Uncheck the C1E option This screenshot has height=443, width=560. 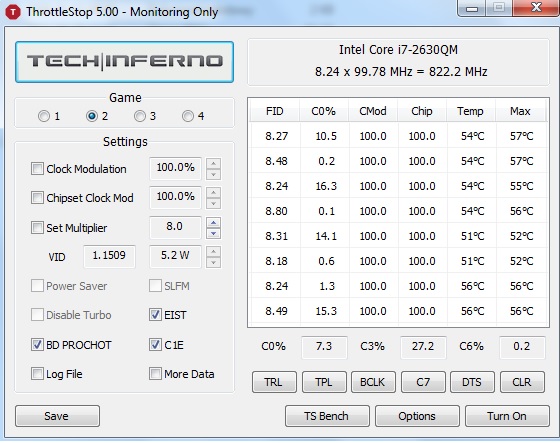point(155,345)
